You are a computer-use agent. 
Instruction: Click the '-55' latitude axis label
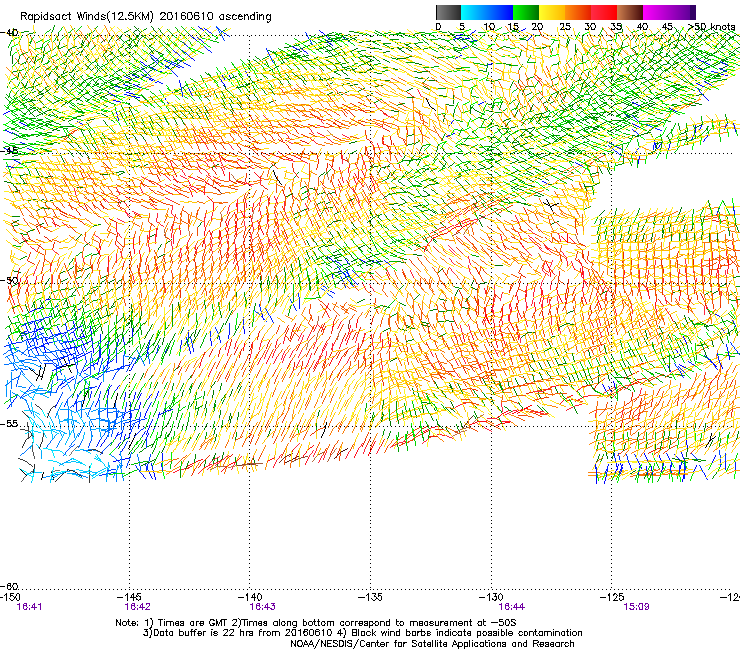click(10, 424)
